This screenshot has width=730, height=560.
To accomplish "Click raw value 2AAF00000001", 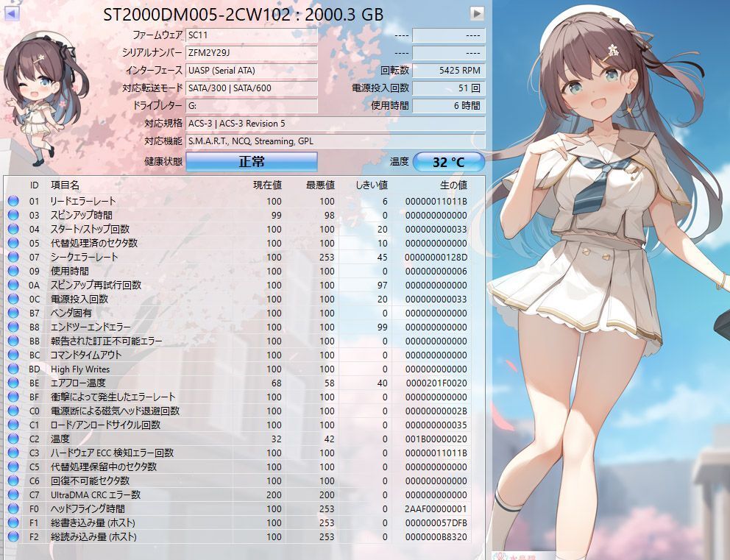I will pyautogui.click(x=436, y=508).
